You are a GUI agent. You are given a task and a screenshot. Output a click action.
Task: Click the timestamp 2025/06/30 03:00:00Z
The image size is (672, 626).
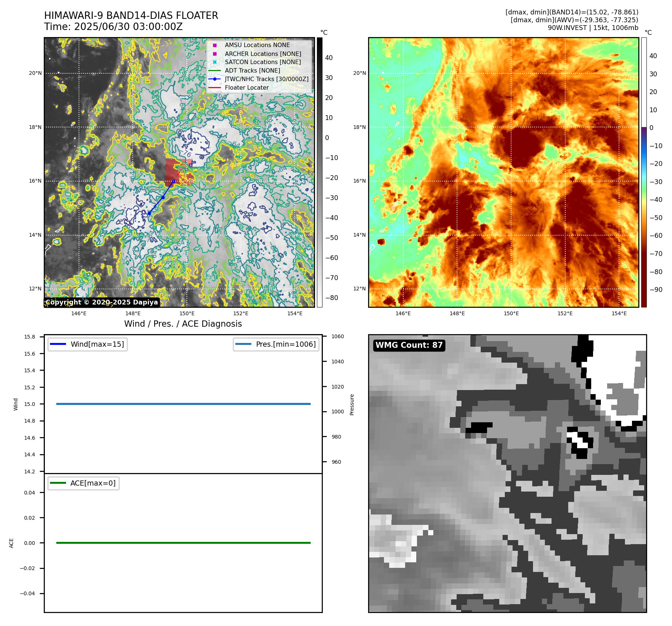[x=128, y=27]
